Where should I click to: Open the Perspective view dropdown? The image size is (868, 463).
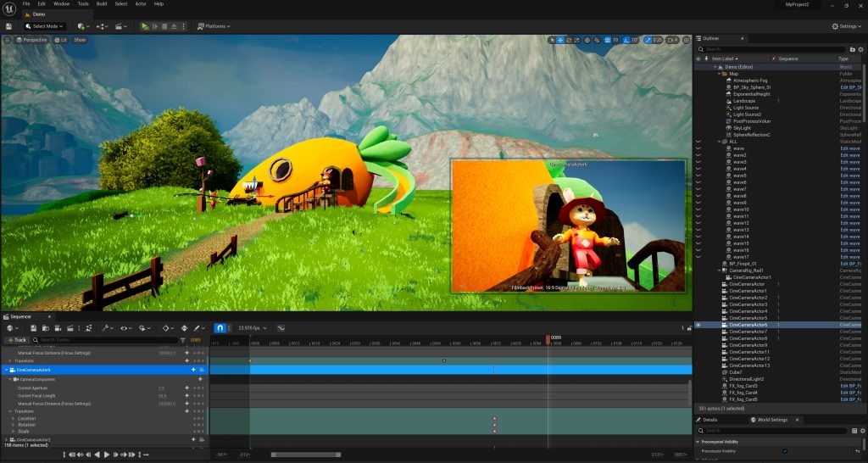pos(31,40)
